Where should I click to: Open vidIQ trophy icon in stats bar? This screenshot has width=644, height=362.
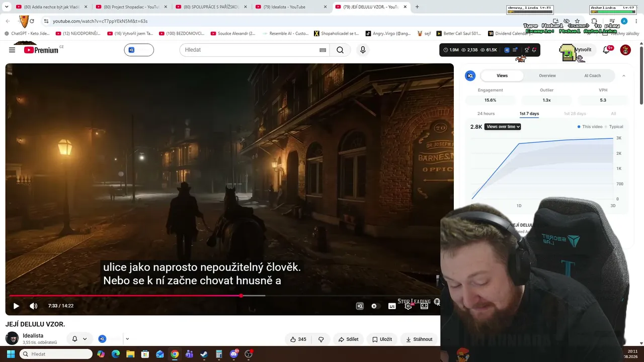pyautogui.click(x=527, y=50)
